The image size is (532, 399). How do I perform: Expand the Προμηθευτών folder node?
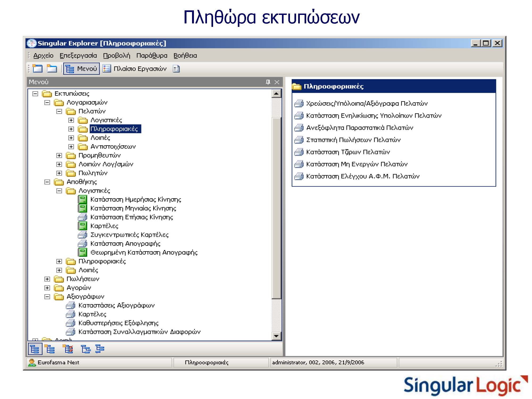coord(59,155)
